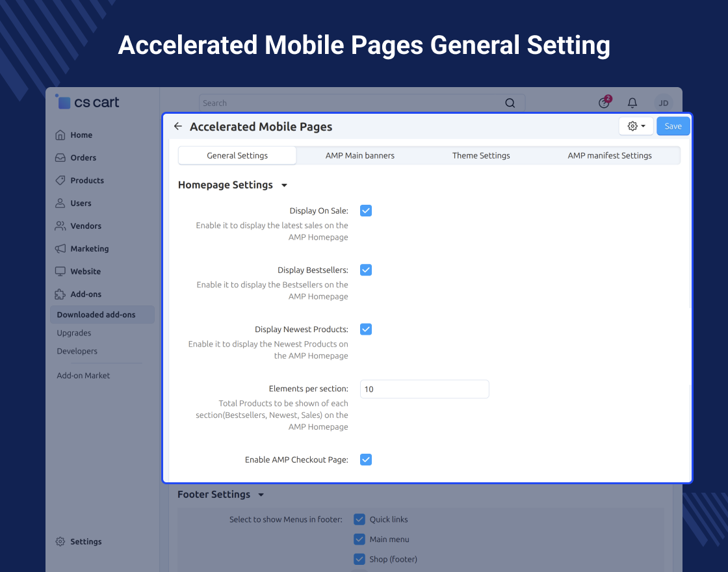This screenshot has height=572, width=728.
Task: Click the Website monitor icon
Action: tap(60, 272)
